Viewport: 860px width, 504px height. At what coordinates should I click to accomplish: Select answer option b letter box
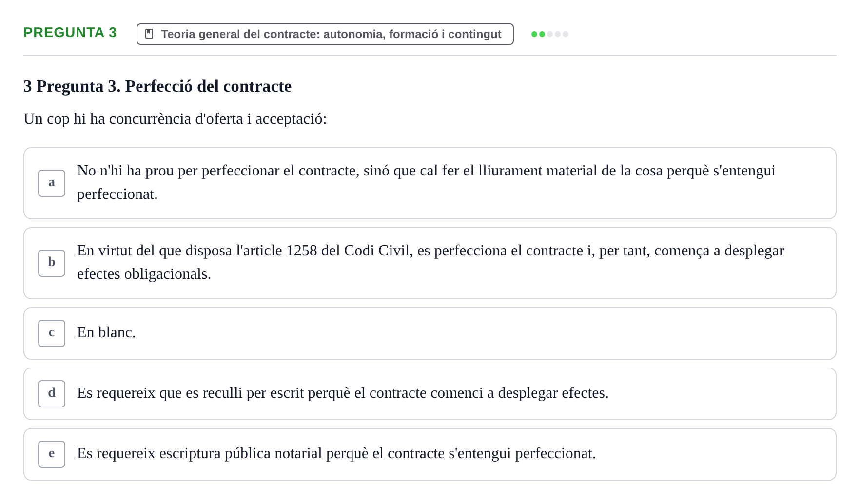pyautogui.click(x=52, y=263)
